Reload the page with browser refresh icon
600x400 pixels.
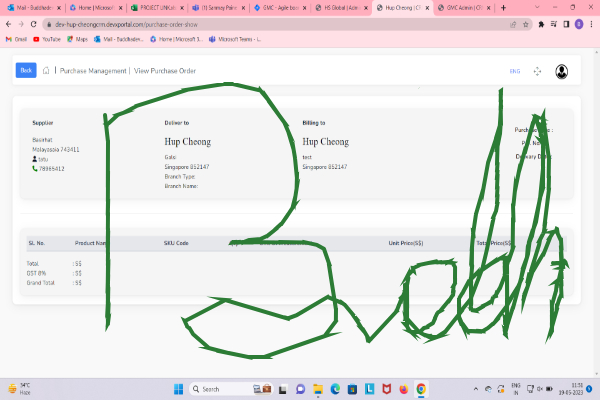[x=33, y=23]
